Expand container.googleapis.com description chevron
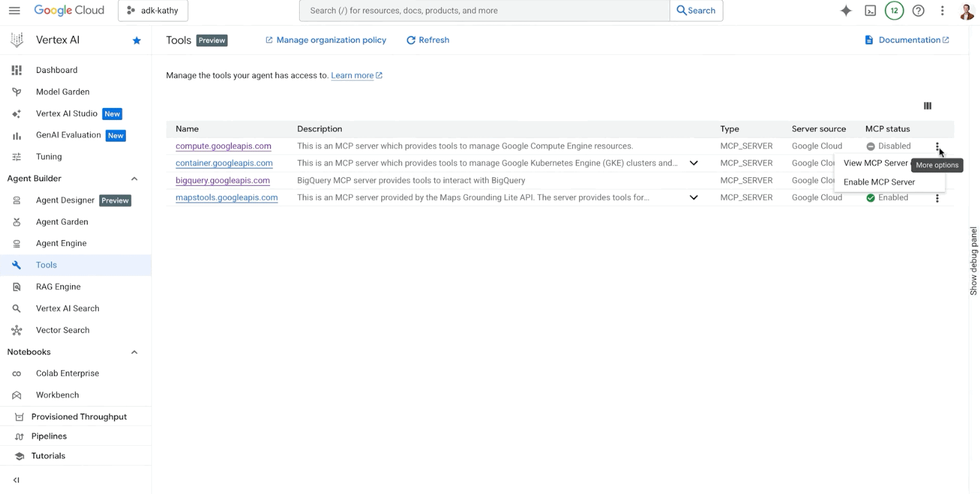This screenshot has width=980, height=494. click(x=694, y=163)
